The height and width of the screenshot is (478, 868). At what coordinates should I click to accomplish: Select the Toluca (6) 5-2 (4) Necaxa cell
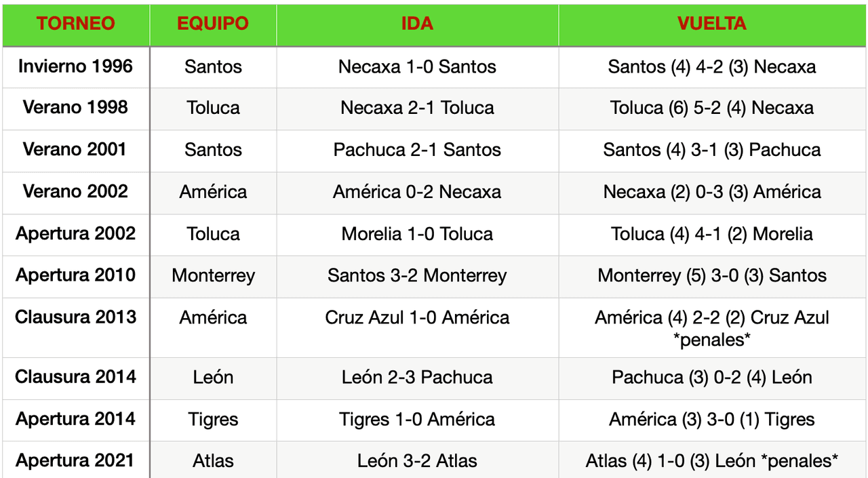712,108
